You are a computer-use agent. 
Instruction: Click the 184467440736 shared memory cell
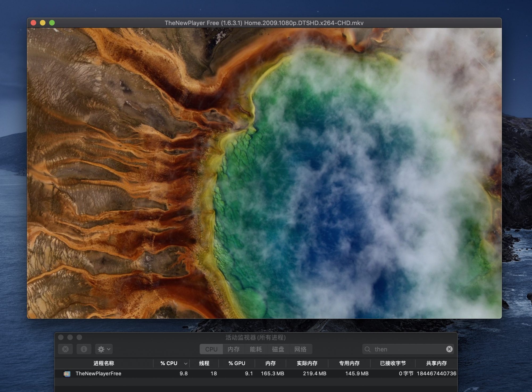[x=436, y=373]
